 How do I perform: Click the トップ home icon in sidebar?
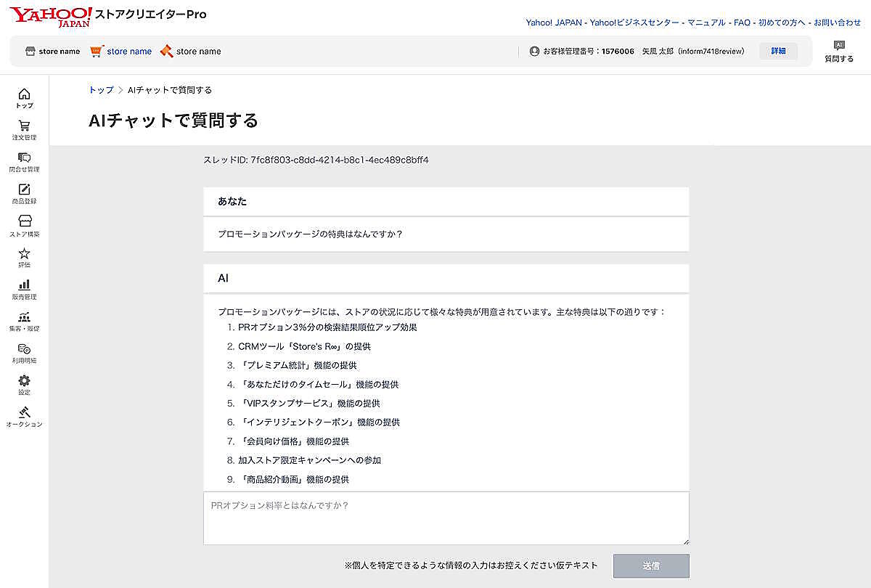(24, 94)
